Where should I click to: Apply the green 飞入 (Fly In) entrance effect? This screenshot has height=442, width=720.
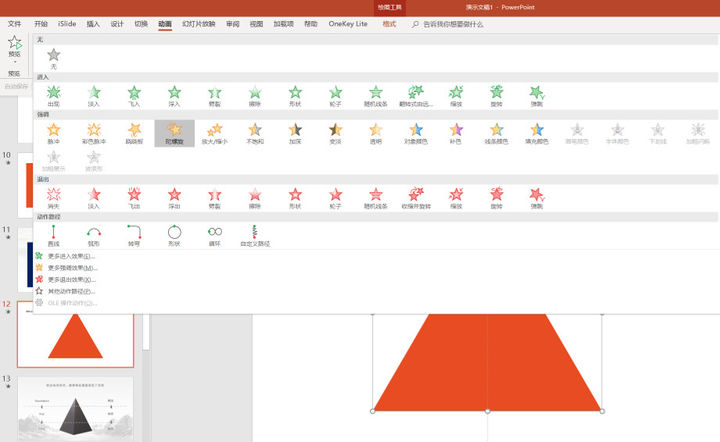click(x=134, y=96)
